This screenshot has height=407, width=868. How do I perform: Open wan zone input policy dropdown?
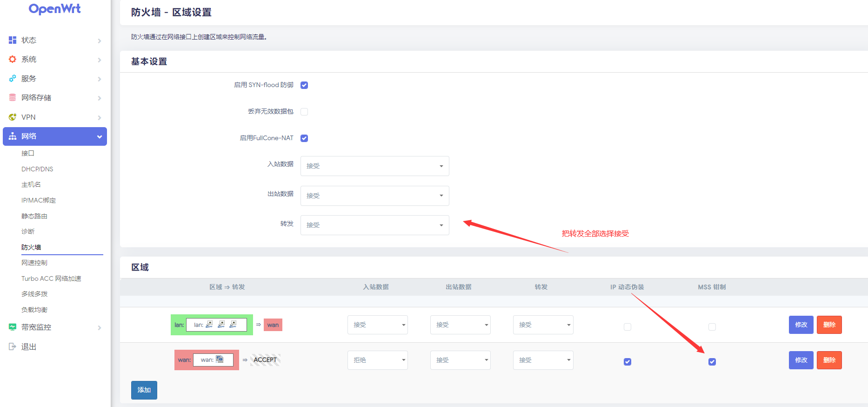(x=378, y=360)
